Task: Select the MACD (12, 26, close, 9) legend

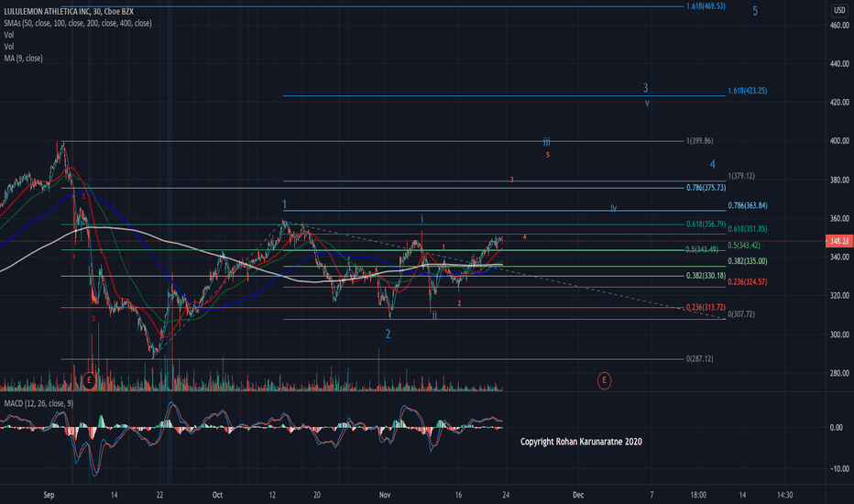Action: (x=38, y=404)
